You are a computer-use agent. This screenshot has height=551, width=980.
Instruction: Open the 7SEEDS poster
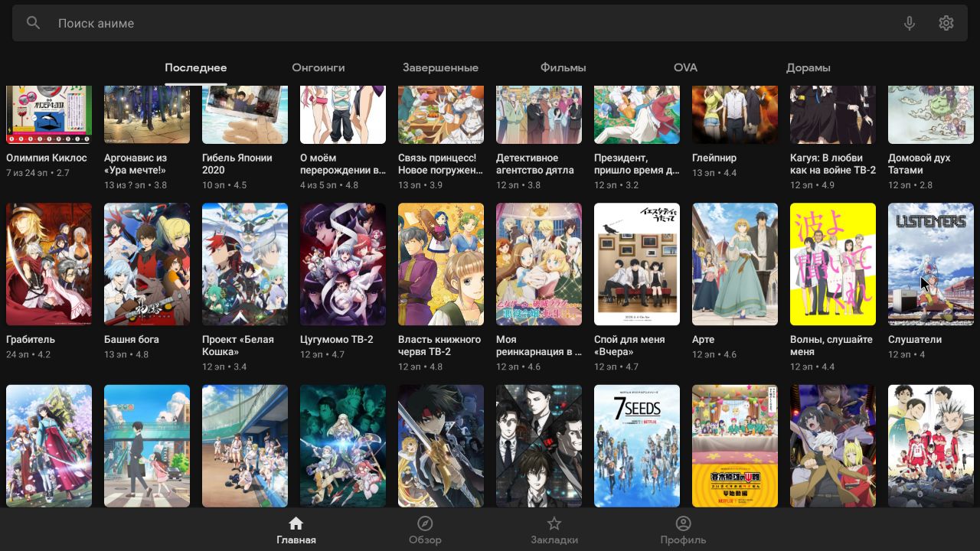coord(637,445)
